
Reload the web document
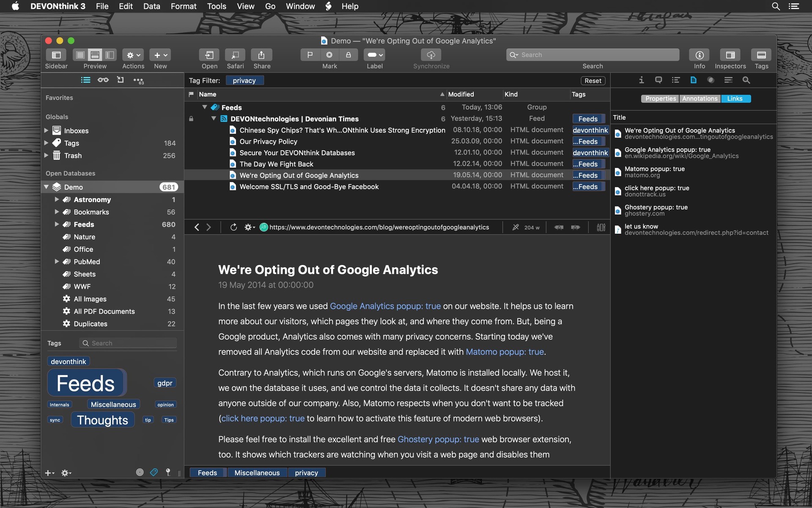(233, 227)
